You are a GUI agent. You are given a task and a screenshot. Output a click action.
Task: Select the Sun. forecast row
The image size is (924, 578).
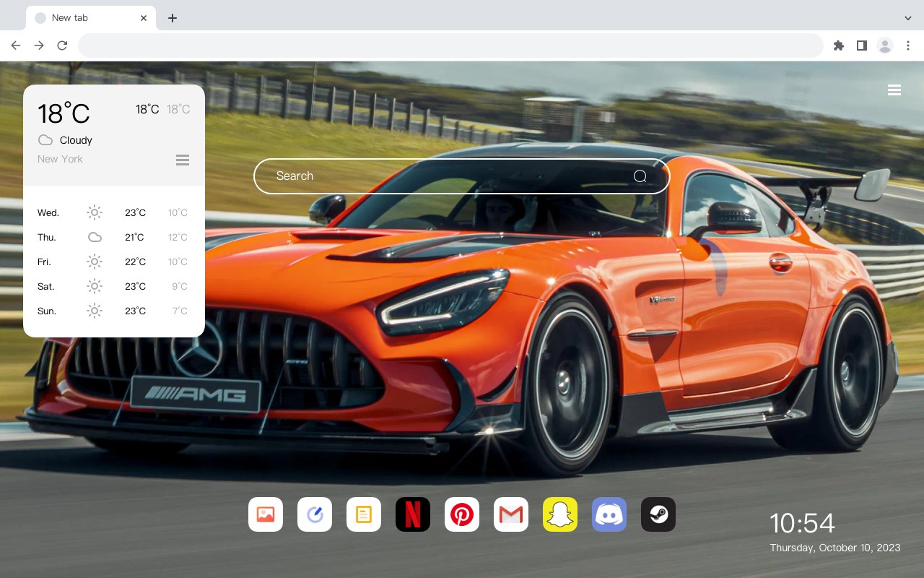[x=114, y=311]
